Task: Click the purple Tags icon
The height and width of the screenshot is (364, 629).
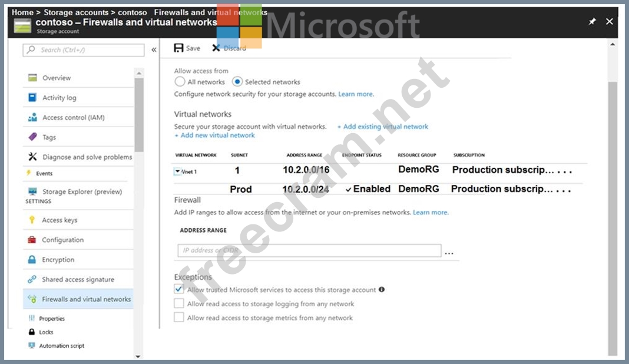Action: [x=32, y=137]
